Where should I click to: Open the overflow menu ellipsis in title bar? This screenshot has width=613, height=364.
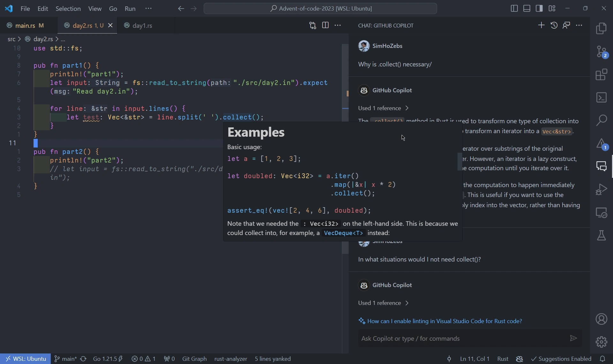coord(148,9)
